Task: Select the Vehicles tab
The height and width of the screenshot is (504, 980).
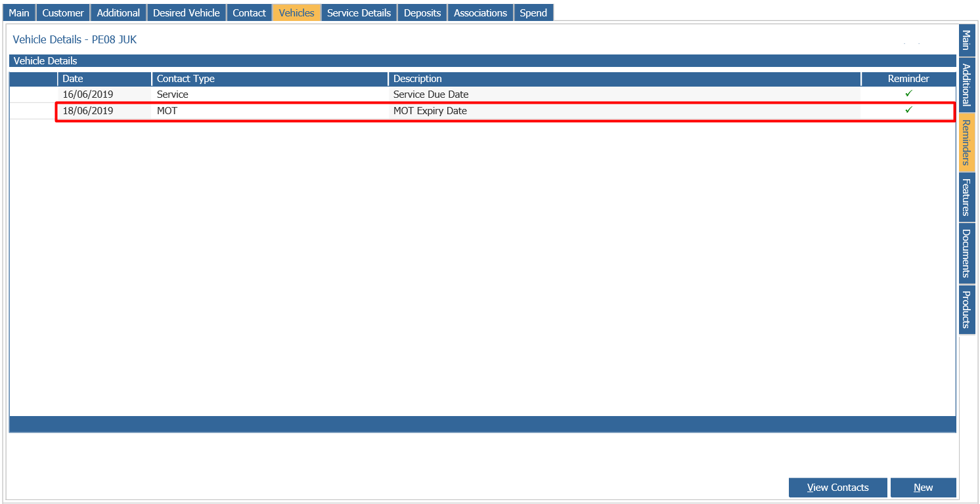Action: coord(296,12)
